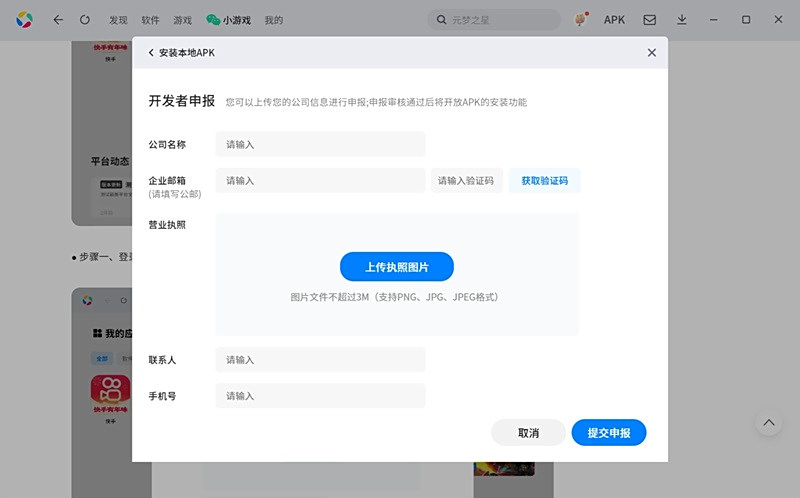Click the 取消 button

point(529,433)
